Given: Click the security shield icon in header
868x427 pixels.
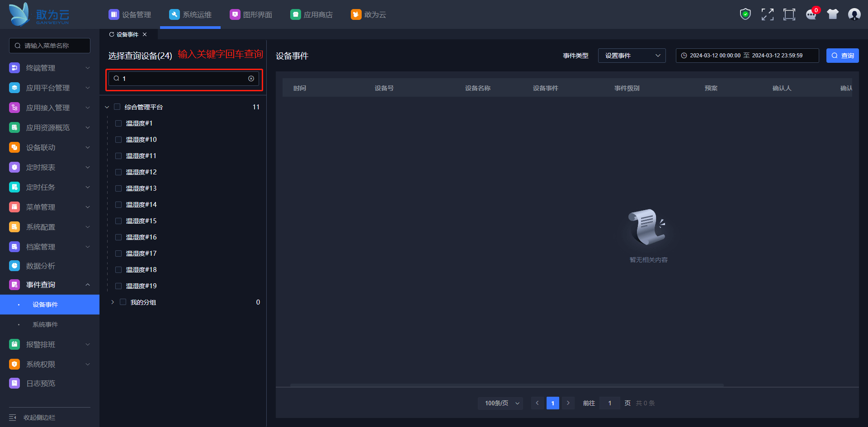Looking at the screenshot, I should tap(745, 14).
